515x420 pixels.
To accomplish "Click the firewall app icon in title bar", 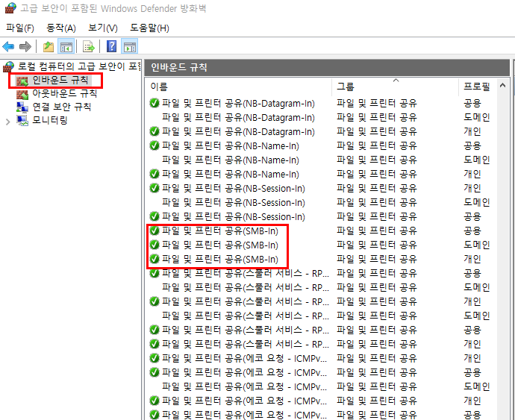I will (x=10, y=8).
